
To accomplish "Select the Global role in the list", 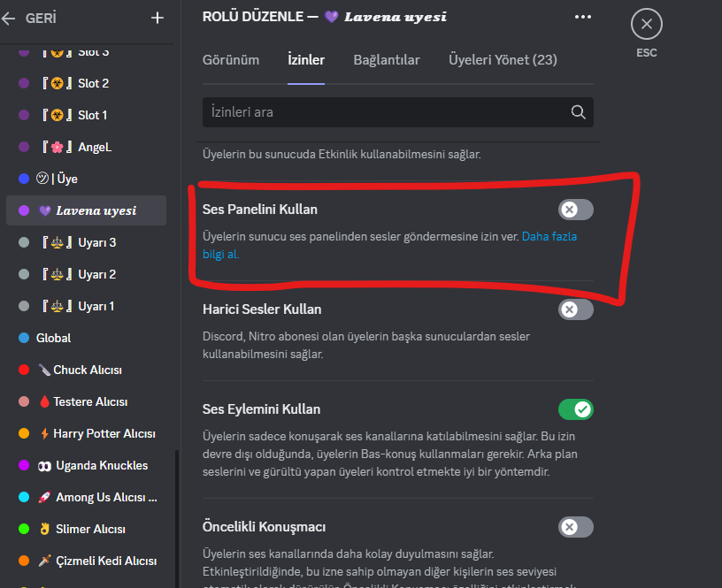I will [x=53, y=338].
